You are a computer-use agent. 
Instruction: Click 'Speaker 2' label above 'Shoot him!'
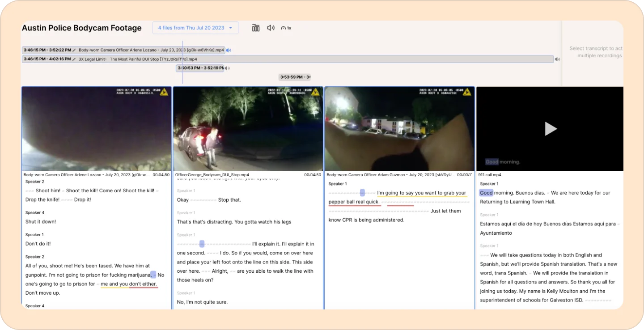[x=35, y=182]
